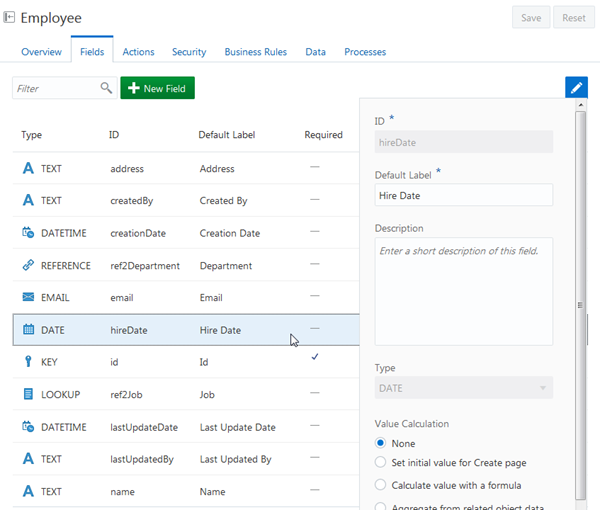The image size is (600, 510).
Task: Click the property panel vertical scrollbar thumb
Action: [580, 305]
